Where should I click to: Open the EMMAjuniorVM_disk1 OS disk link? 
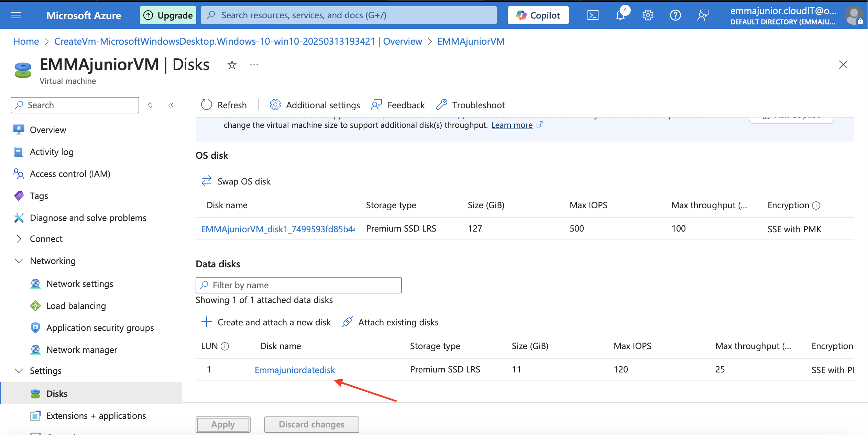tap(278, 229)
